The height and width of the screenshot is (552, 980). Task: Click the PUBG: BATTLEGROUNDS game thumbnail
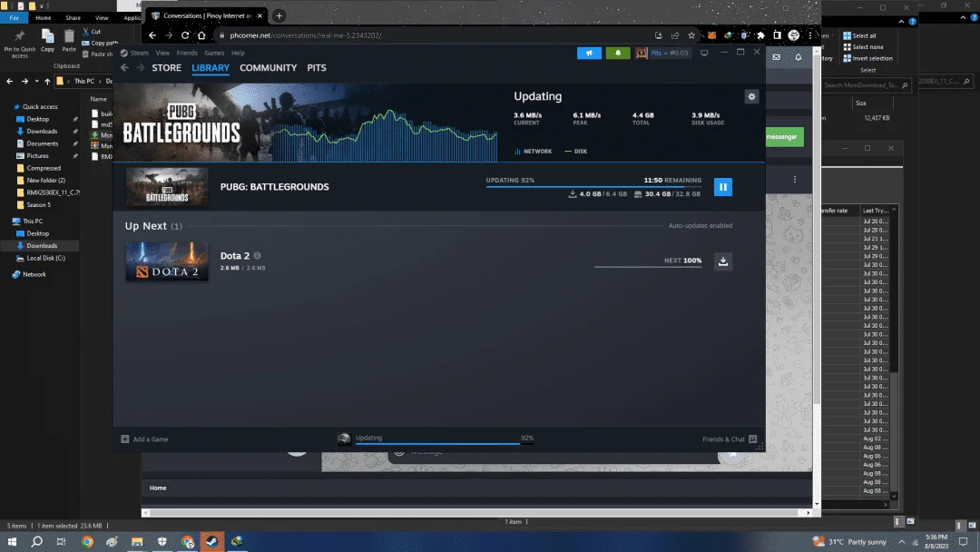tap(167, 187)
